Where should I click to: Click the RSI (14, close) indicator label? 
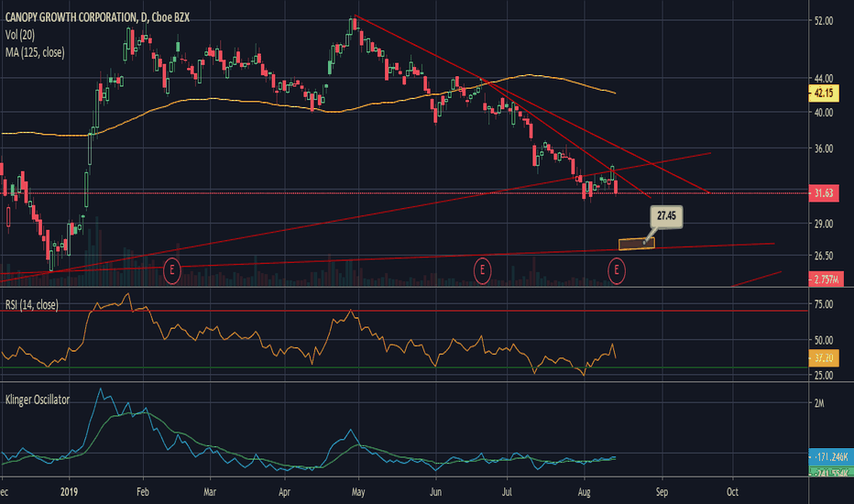coord(31,304)
